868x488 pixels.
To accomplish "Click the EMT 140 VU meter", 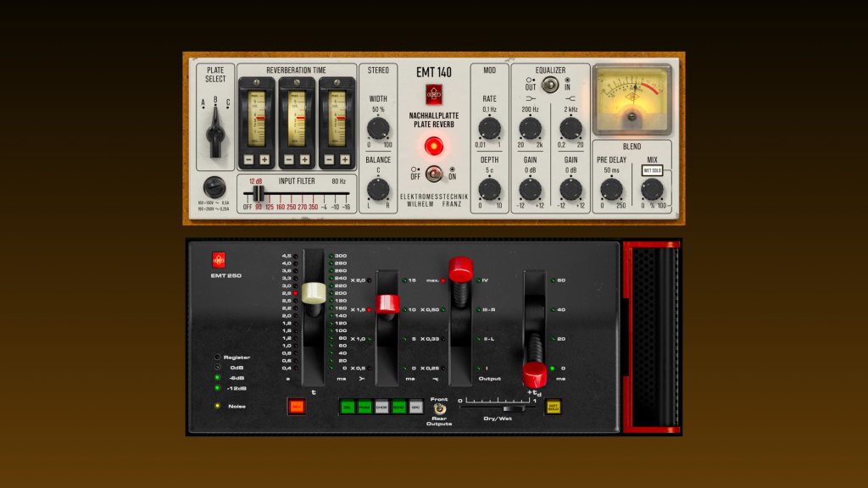I will point(632,100).
